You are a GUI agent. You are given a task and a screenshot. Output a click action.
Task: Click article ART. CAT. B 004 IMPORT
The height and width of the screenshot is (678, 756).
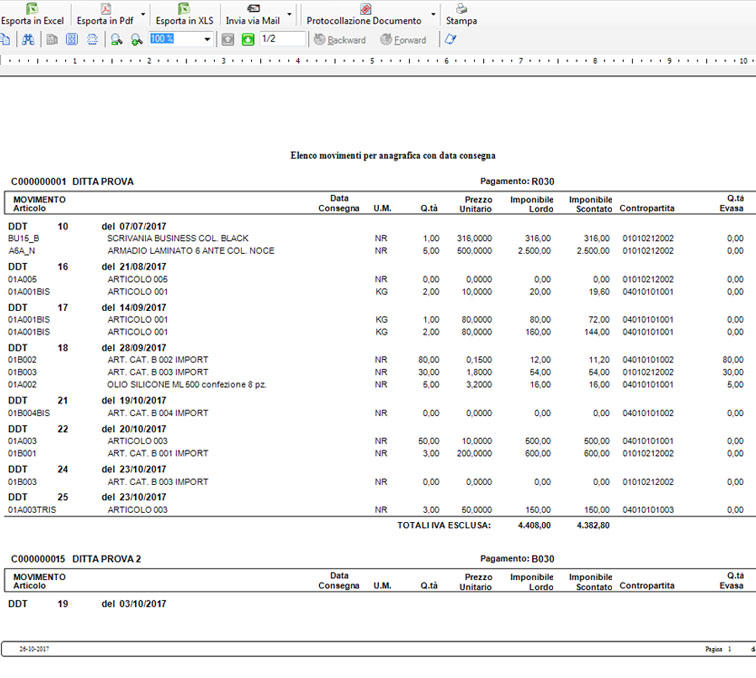coord(158,413)
